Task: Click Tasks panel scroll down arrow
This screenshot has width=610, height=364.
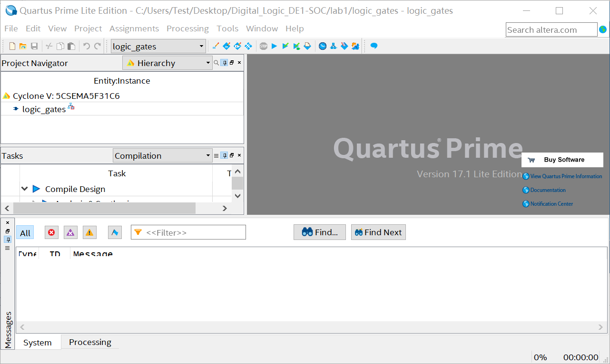Action: [238, 196]
